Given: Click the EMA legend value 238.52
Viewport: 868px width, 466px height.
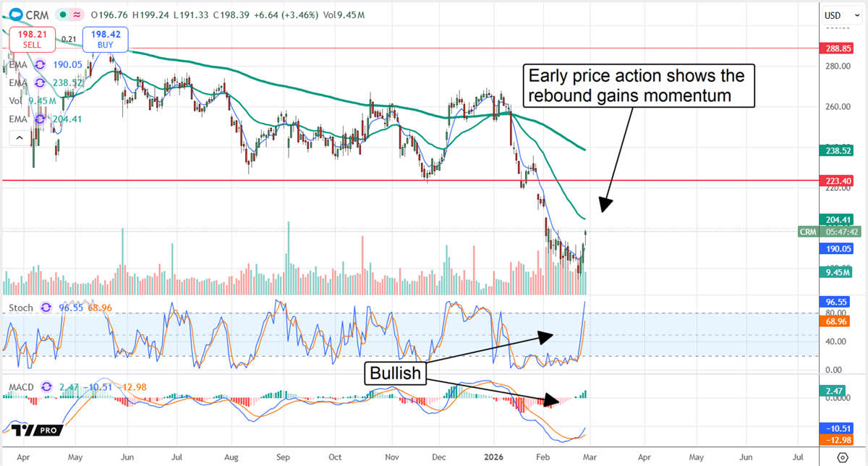Looking at the screenshot, I should pyautogui.click(x=69, y=82).
